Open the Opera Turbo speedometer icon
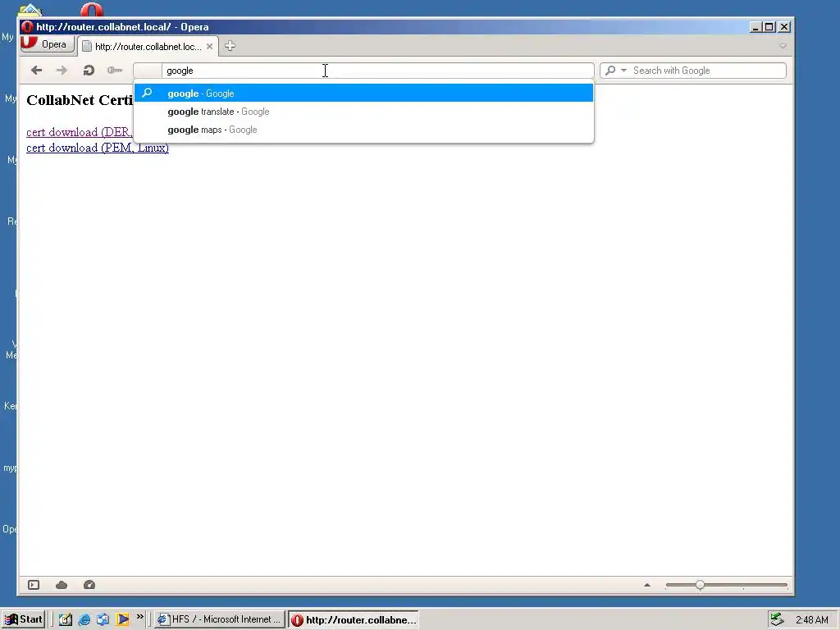840x630 pixels. [89, 585]
